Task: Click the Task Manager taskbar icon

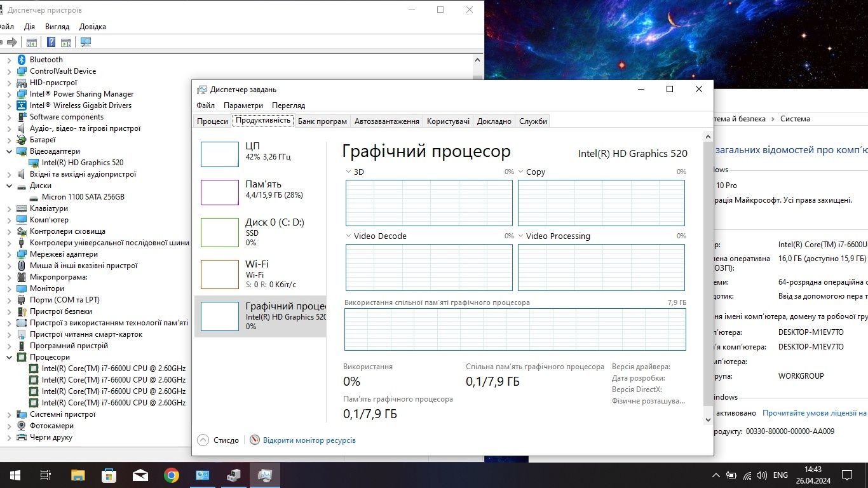Action: pos(264,475)
